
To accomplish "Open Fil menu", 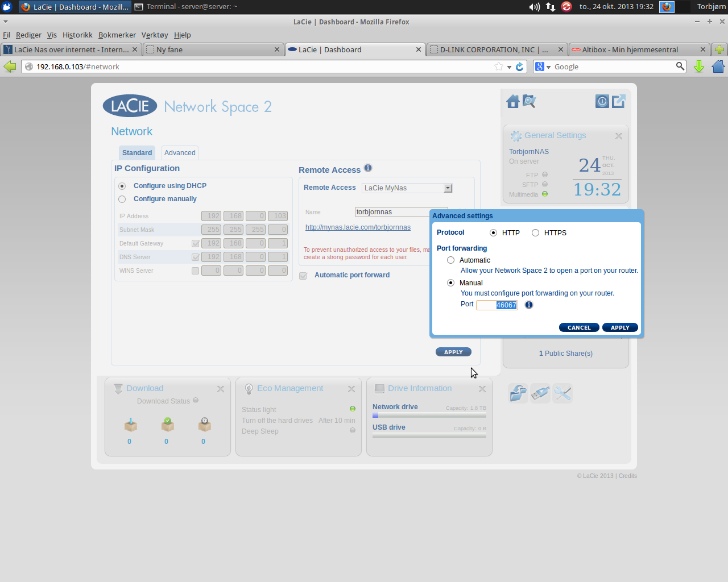I will click(7, 35).
